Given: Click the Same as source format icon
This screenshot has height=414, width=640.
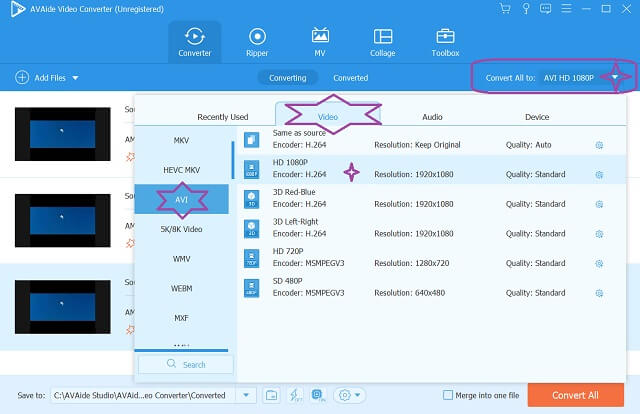Looking at the screenshot, I should click(x=251, y=140).
